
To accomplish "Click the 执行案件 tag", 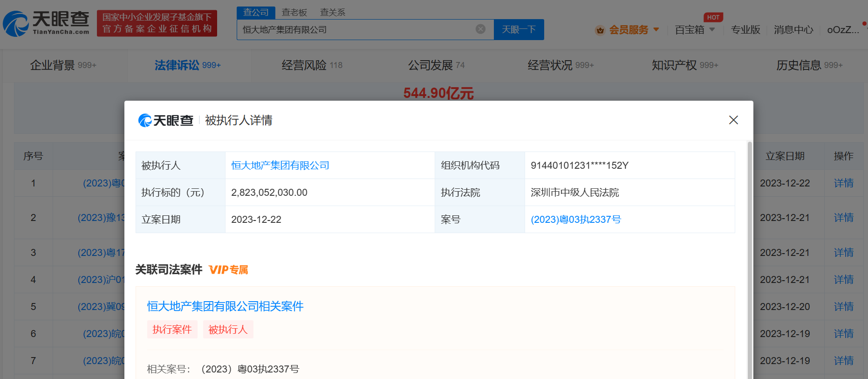I will click(x=172, y=330).
